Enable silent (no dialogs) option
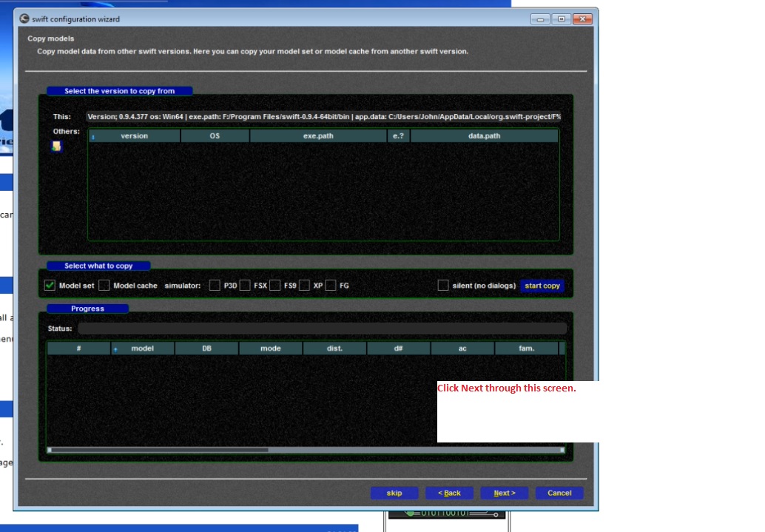Screen dimensions: 765x532 pyautogui.click(x=443, y=286)
